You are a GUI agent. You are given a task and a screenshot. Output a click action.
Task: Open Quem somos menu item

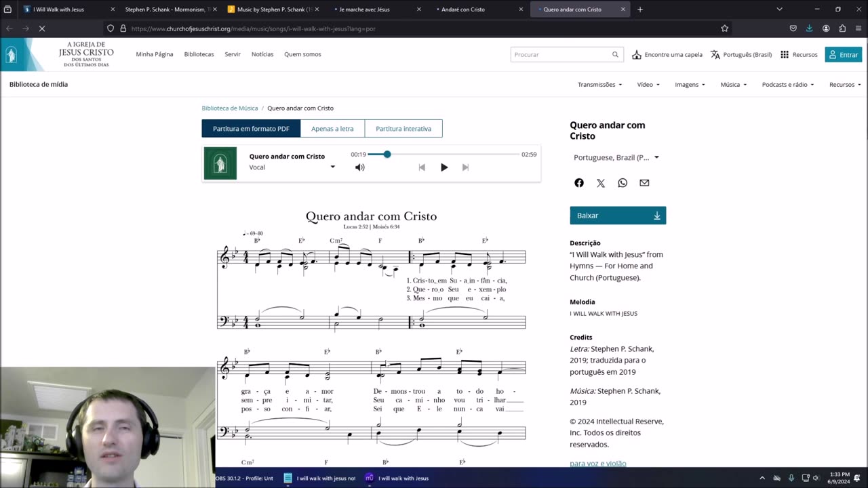point(302,54)
